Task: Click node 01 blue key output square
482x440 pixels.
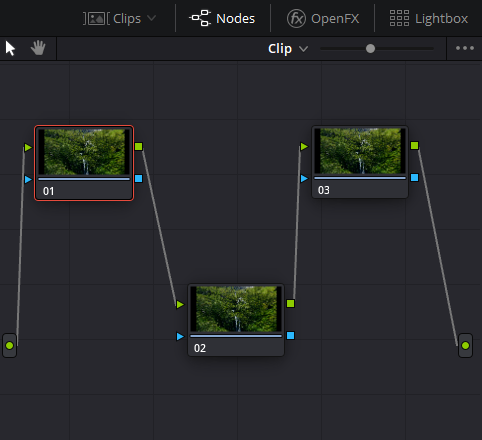Action: [139, 178]
